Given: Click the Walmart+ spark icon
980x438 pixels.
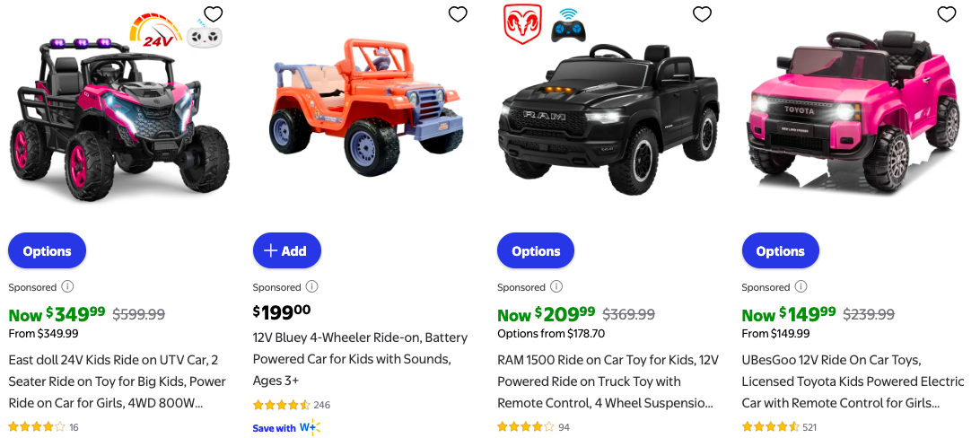Looking at the screenshot, I should (309, 427).
